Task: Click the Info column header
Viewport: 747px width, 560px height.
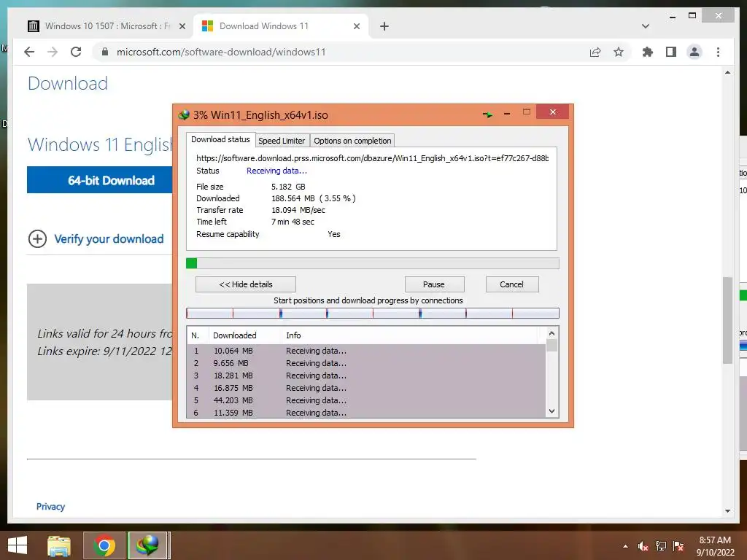Action: pyautogui.click(x=410, y=335)
